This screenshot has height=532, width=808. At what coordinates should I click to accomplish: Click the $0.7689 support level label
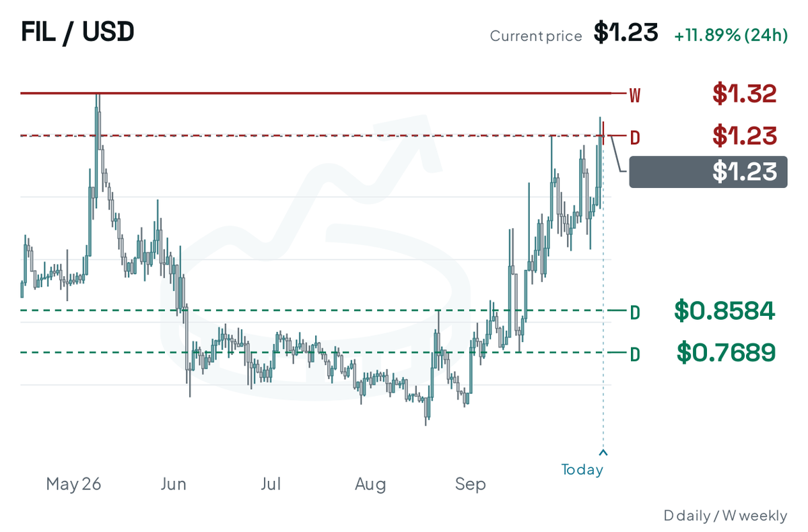pos(726,352)
